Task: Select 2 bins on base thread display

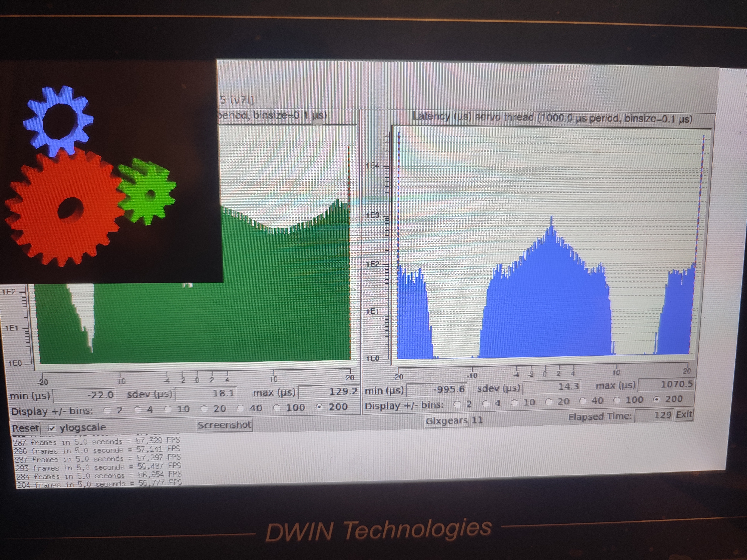Action: point(107,410)
